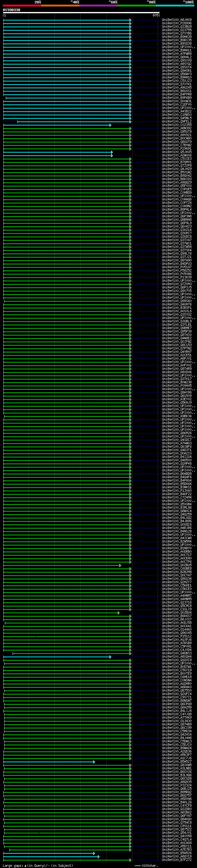This screenshot has height=868, width=197.
Task: Open hit UniRef100_Q9ASR1
Action: click(x=177, y=71)
